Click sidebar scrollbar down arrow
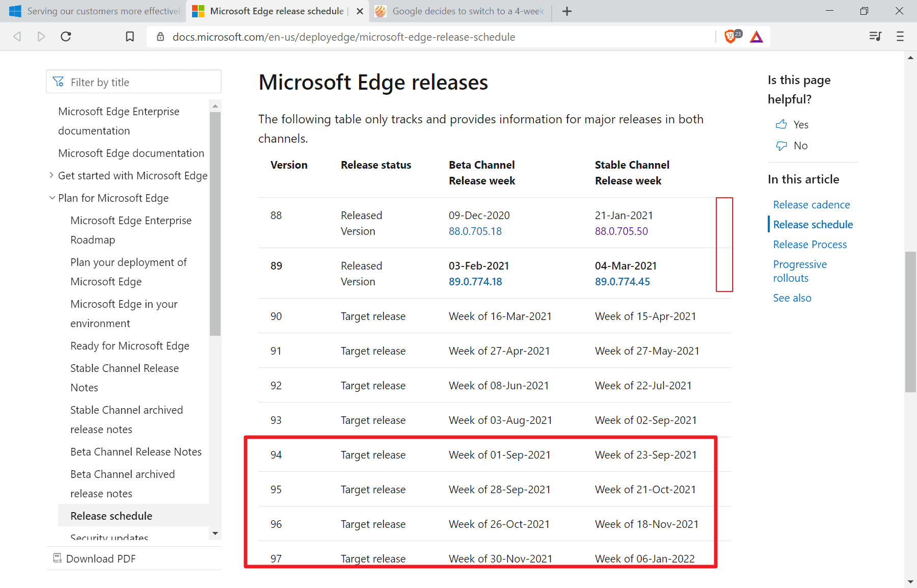 click(215, 533)
